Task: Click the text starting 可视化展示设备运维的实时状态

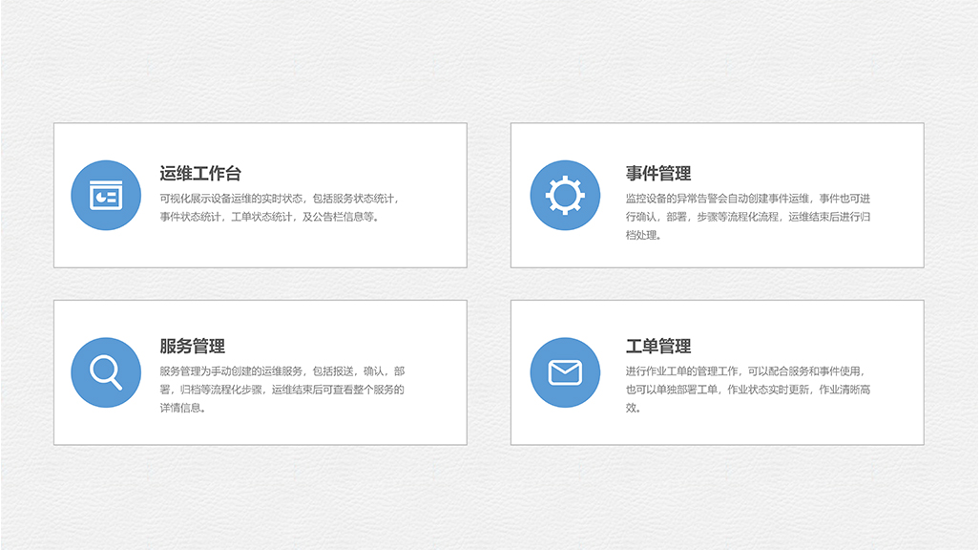Action: point(280,208)
